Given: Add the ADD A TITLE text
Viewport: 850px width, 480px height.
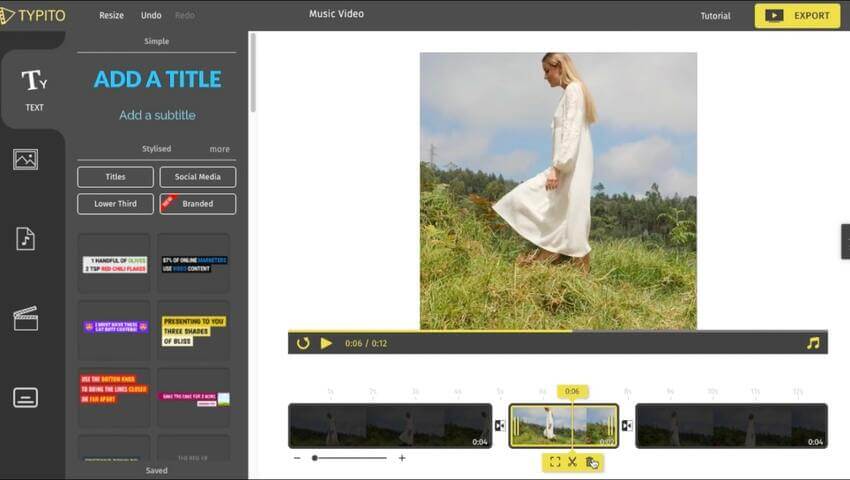Looking at the screenshot, I should tap(157, 79).
